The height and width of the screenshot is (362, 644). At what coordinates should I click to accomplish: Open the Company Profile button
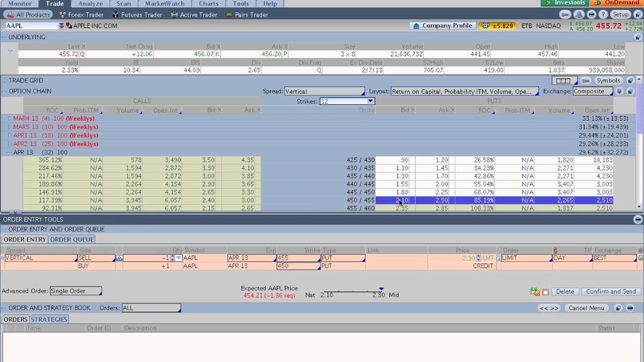(x=443, y=26)
